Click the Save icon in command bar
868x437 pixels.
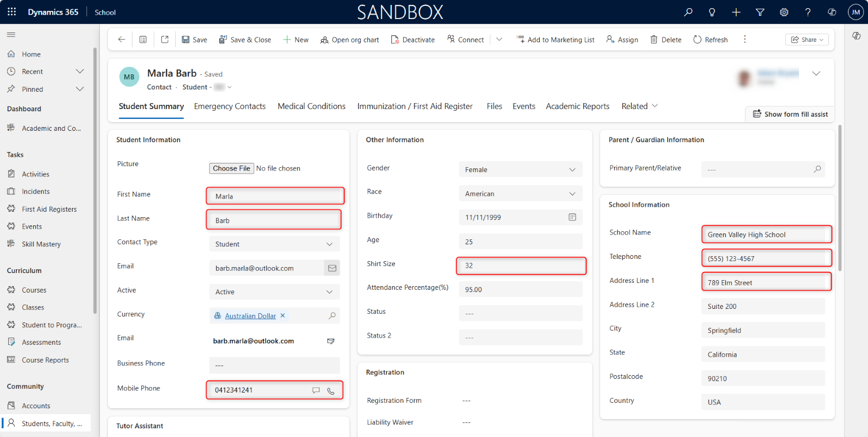186,40
